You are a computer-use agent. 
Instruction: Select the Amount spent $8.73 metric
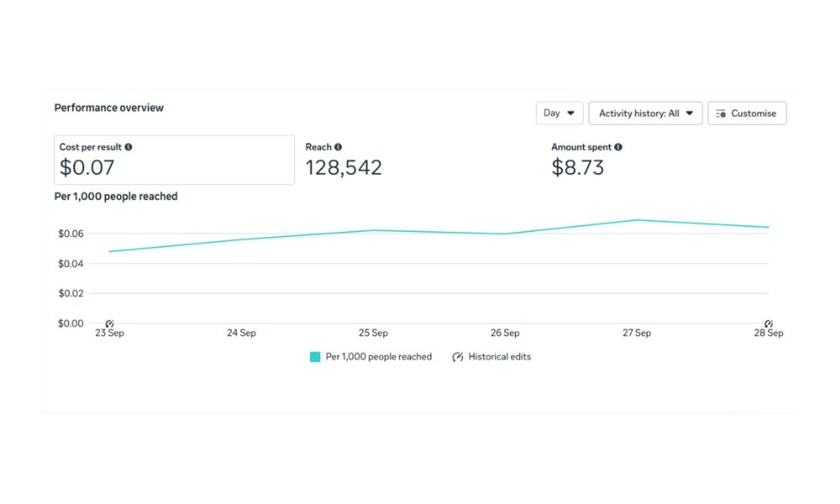[x=578, y=167]
